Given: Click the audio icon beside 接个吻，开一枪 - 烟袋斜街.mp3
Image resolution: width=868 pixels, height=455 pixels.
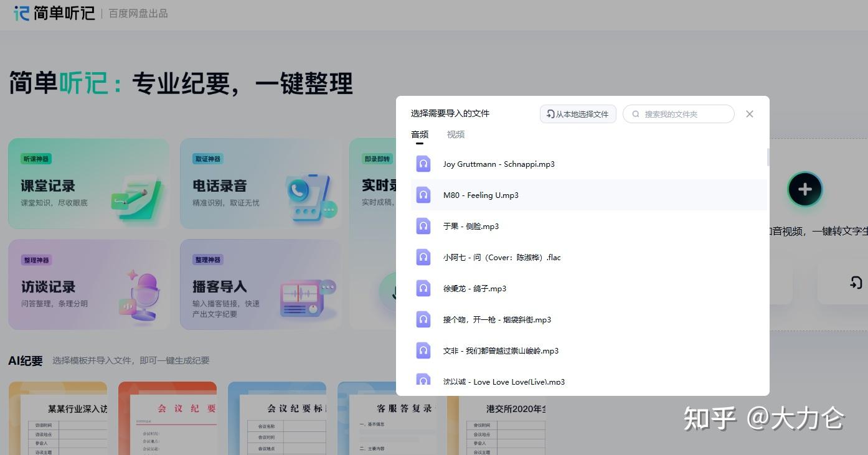Looking at the screenshot, I should [423, 319].
